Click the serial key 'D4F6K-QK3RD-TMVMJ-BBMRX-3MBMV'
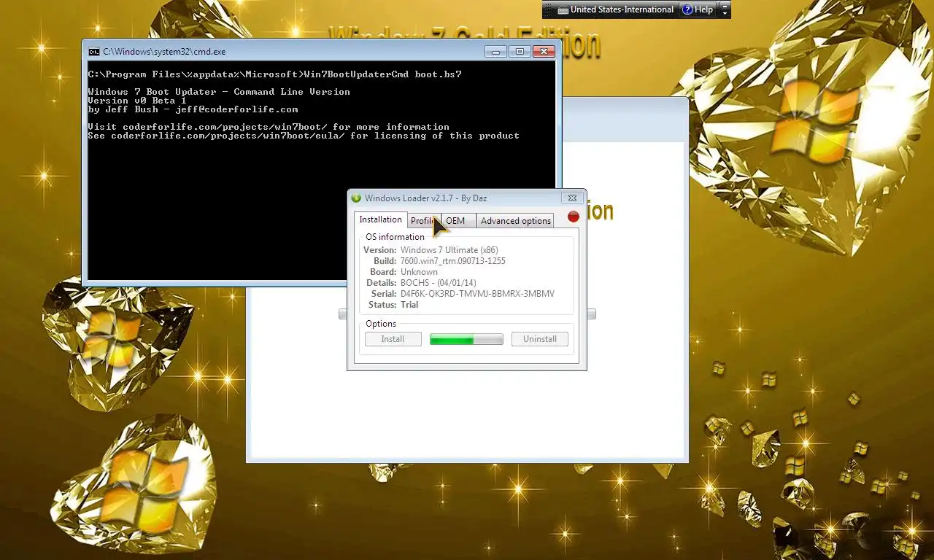Screen dimensions: 934x560 point(477,294)
